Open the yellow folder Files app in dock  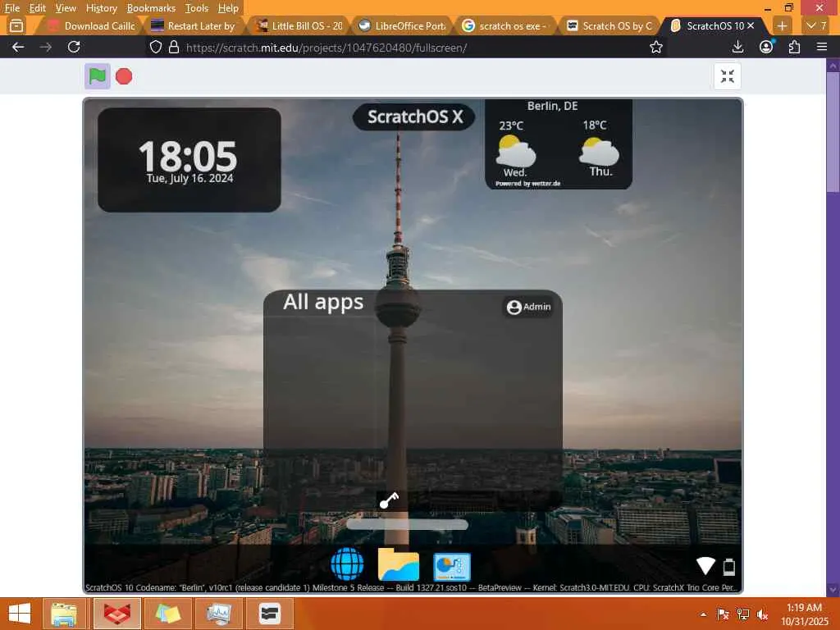click(398, 564)
